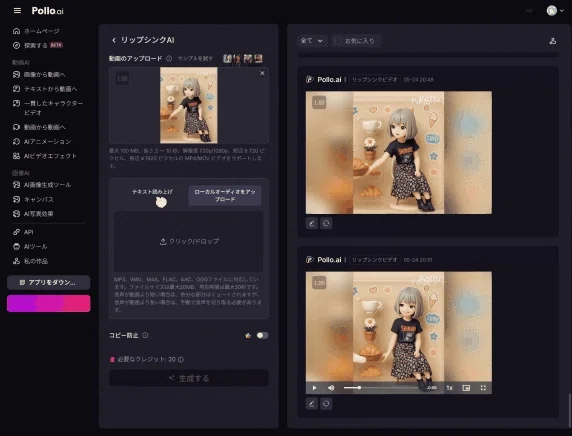Click the 生成する generate button
The width and height of the screenshot is (572, 436).
(189, 378)
